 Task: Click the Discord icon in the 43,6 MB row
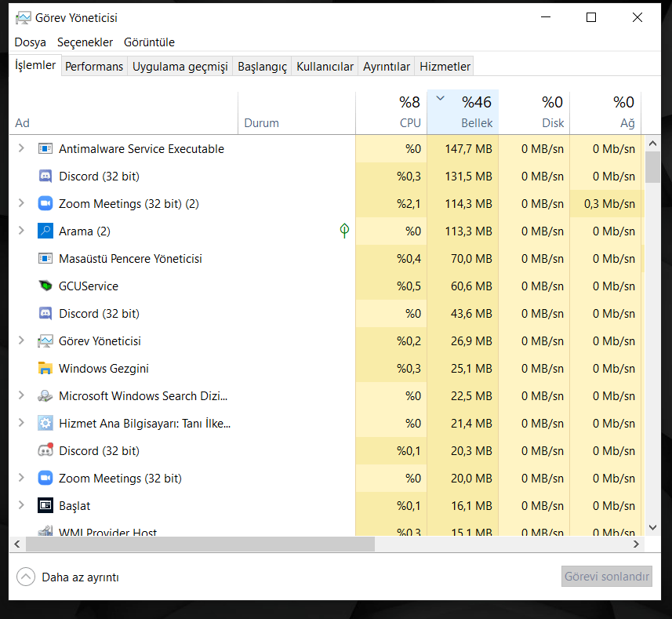tap(45, 313)
